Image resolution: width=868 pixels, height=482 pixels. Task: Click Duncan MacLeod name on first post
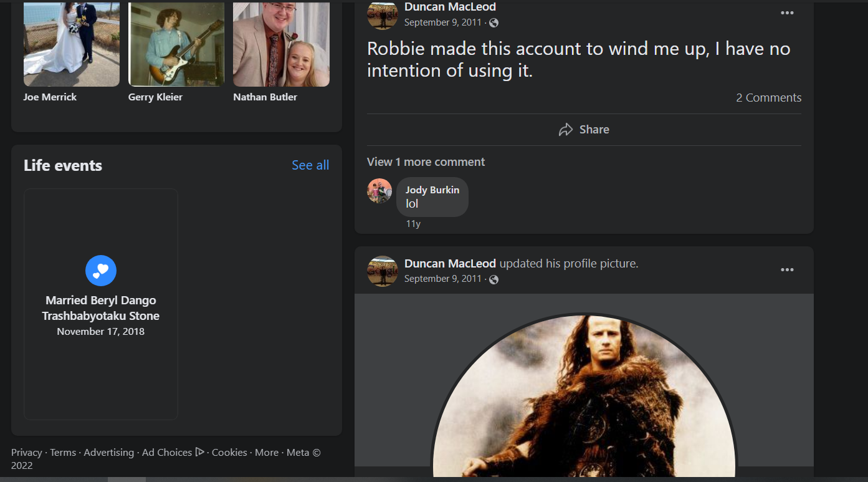(450, 7)
